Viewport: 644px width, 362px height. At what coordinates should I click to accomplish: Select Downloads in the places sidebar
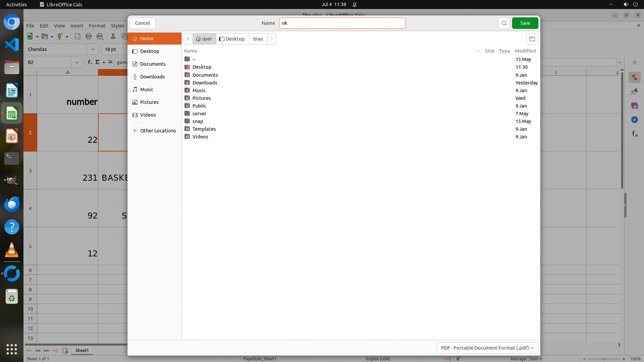coord(152,77)
